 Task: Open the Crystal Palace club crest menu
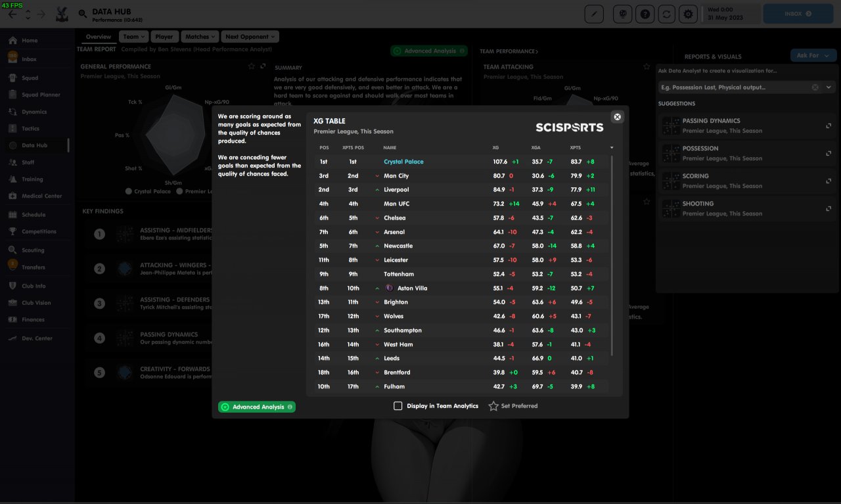pyautogui.click(x=62, y=13)
